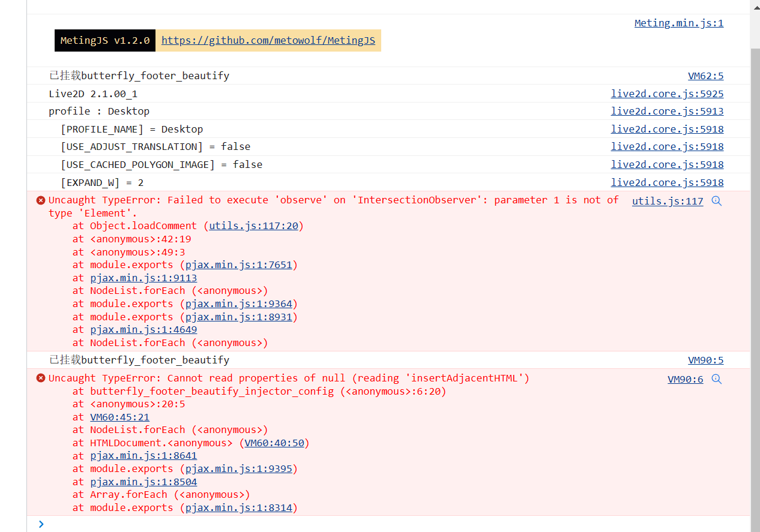Open the VM90:5 source link
Image resolution: width=760 pixels, height=532 pixels.
(x=705, y=360)
